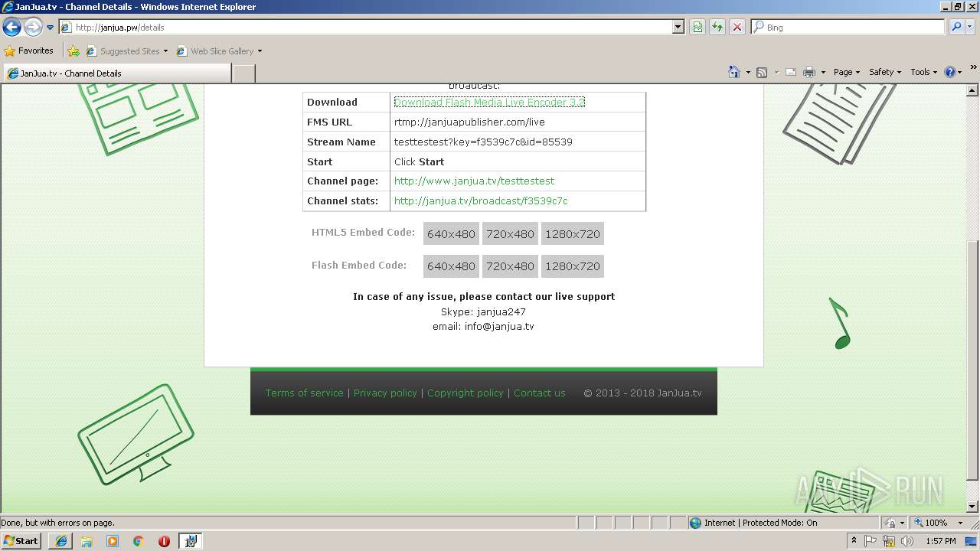Click the Compatibility View icon

[x=697, y=27]
